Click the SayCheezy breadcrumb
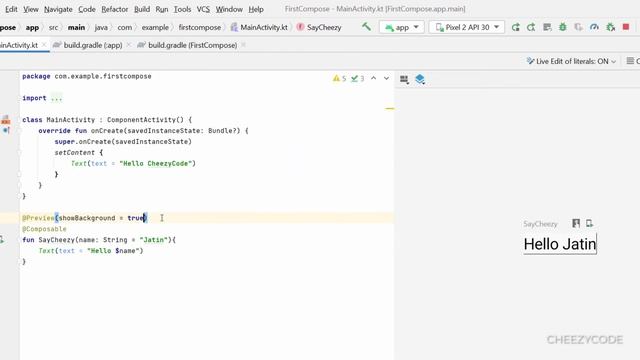Viewport: 640px width, 360px height. point(319,27)
